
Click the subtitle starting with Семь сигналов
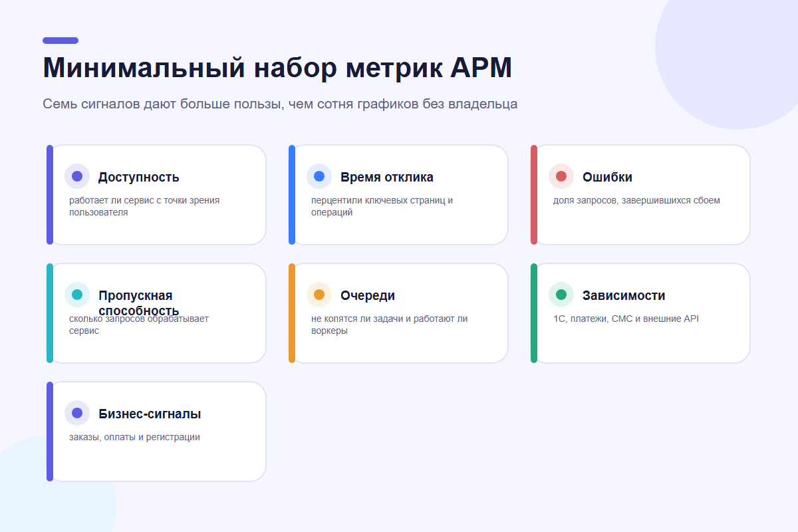point(280,104)
